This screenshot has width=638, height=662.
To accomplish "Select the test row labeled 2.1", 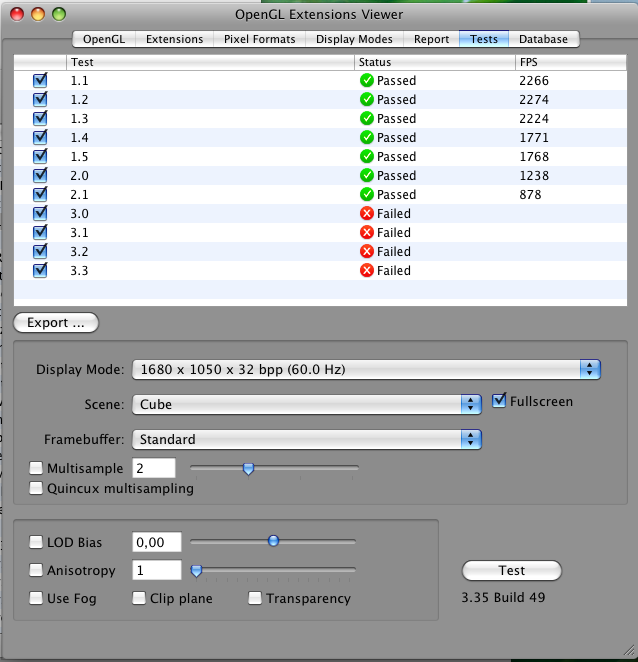I will point(320,194).
